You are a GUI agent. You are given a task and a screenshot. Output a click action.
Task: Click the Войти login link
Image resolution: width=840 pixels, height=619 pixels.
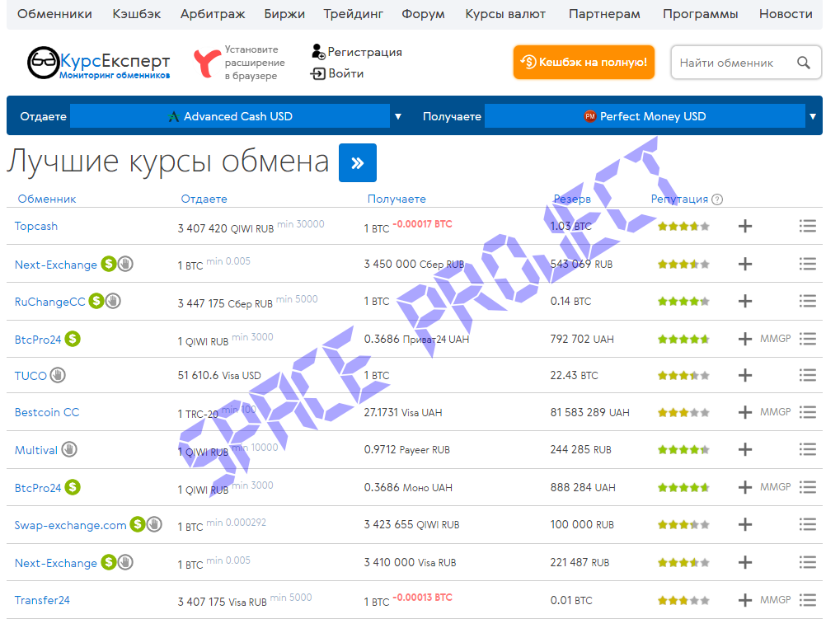coord(337,73)
